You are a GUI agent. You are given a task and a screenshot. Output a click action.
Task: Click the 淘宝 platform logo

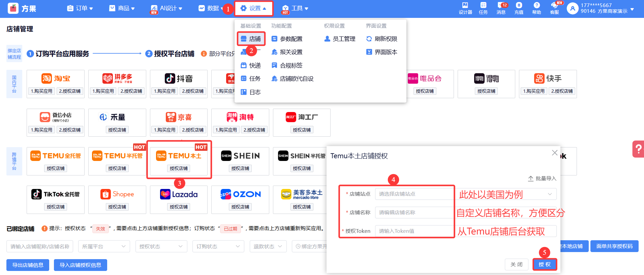[x=56, y=78]
